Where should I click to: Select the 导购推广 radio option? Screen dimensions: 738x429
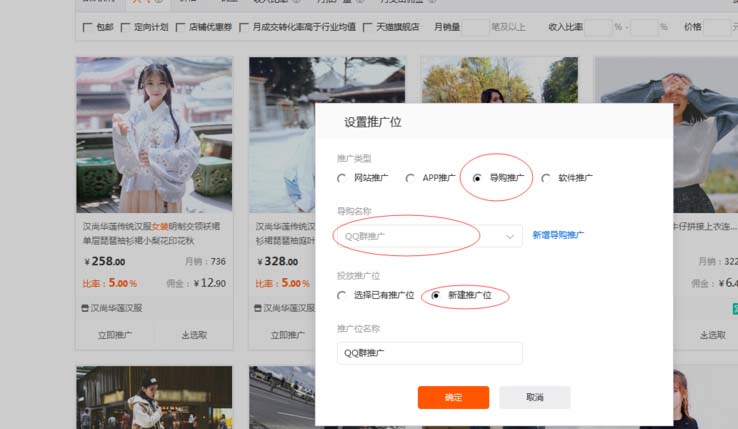pos(477,178)
